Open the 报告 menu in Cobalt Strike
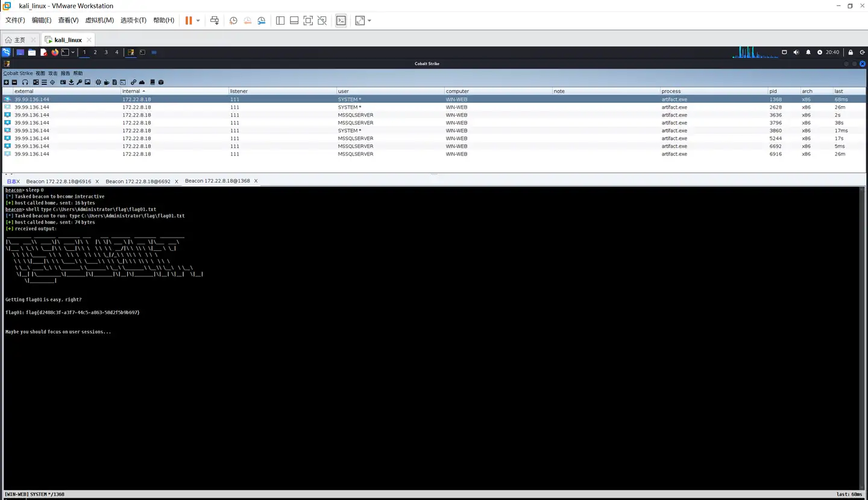 (65, 74)
